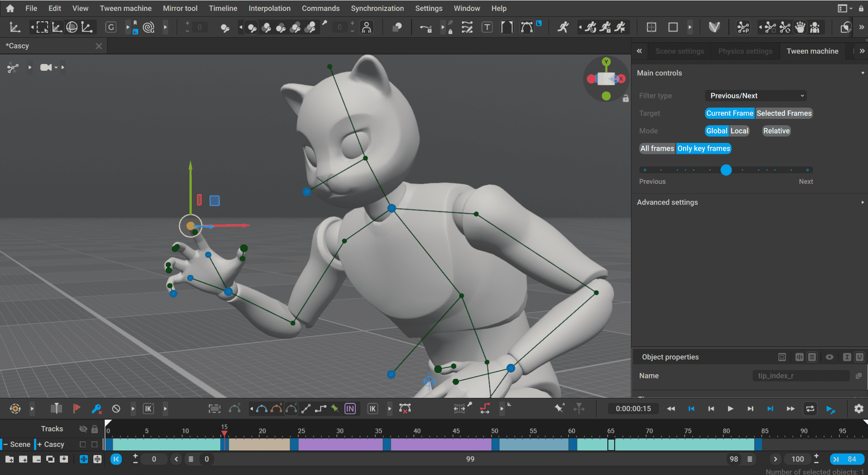Enable the All frames filter option
The image size is (868, 475).
(x=657, y=148)
